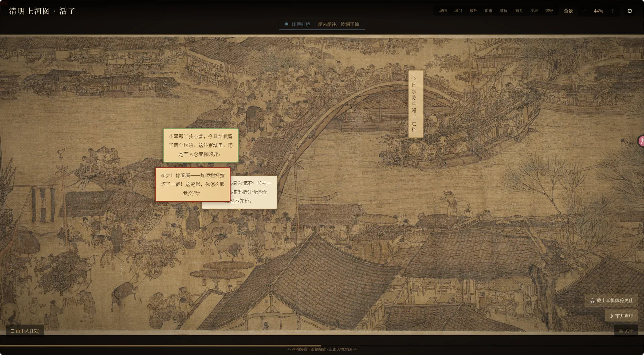The image size is (644, 355).
Task: Jump to the 街市 section
Action: (x=488, y=11)
